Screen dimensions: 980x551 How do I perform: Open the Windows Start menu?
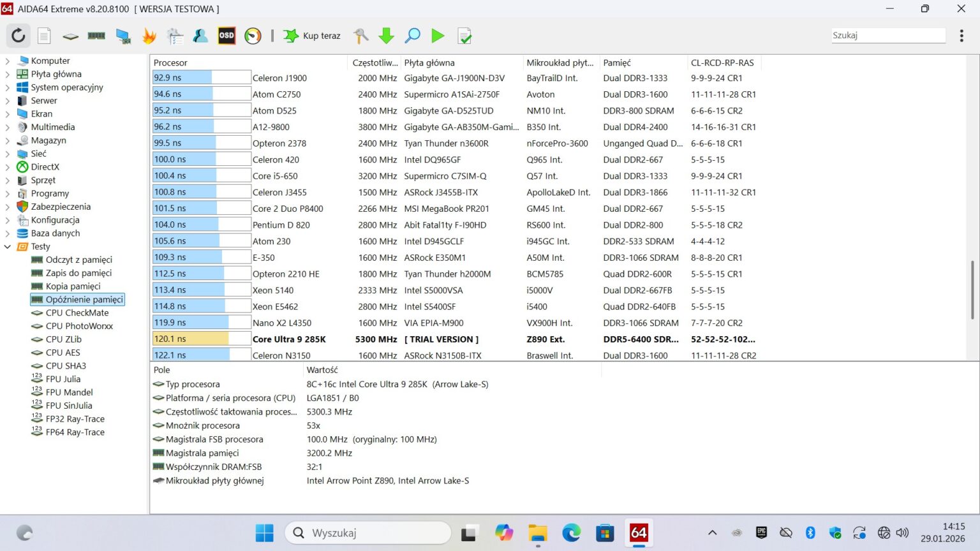pos(264,533)
